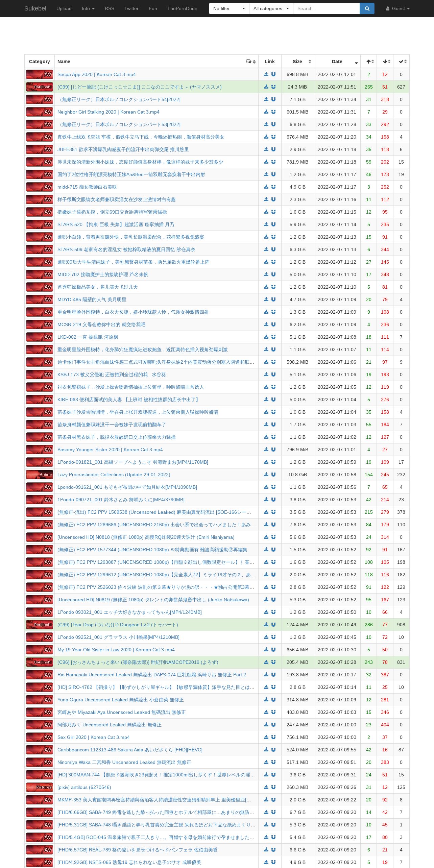Open magnet link for LKD-002 row

tap(273, 337)
